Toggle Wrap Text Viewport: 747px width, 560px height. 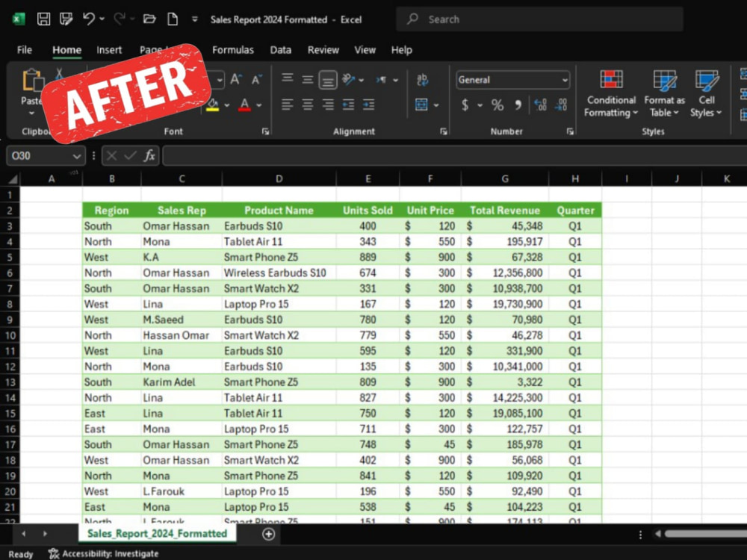coord(422,80)
